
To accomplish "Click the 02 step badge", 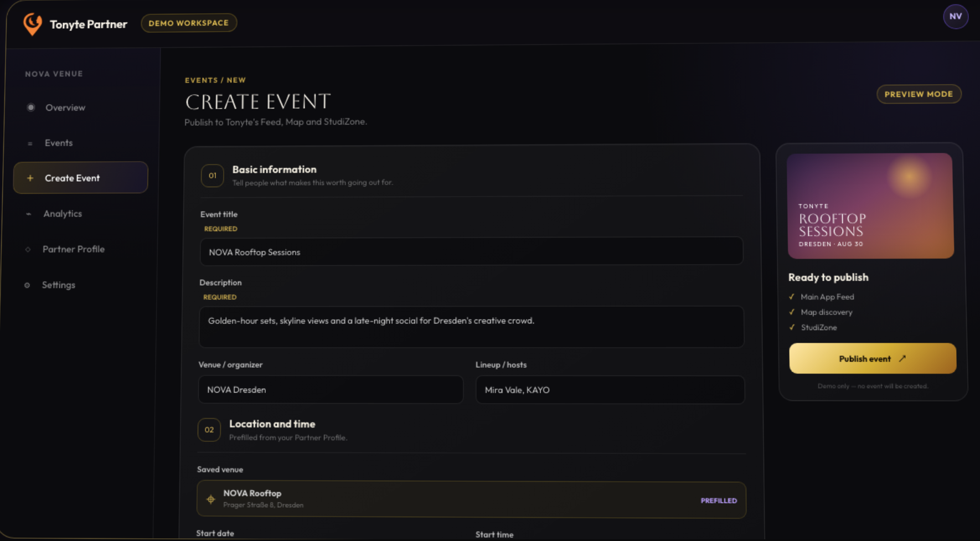I will [209, 430].
